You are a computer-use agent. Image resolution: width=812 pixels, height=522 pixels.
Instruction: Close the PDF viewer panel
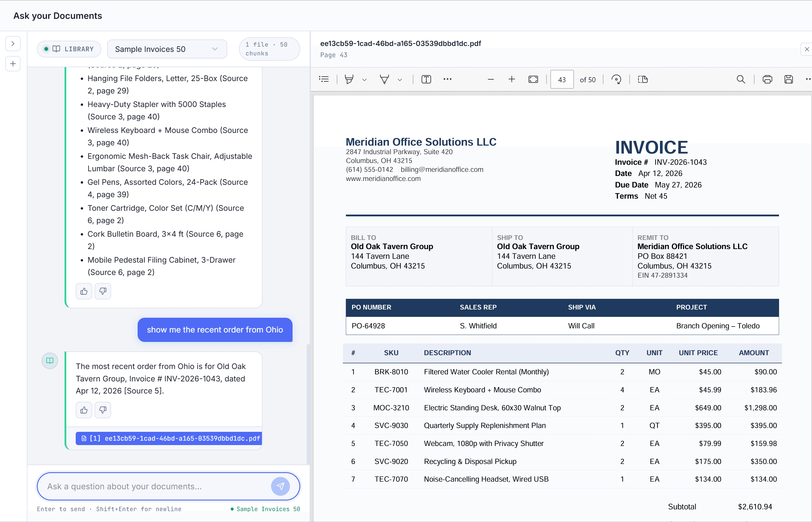click(x=807, y=49)
